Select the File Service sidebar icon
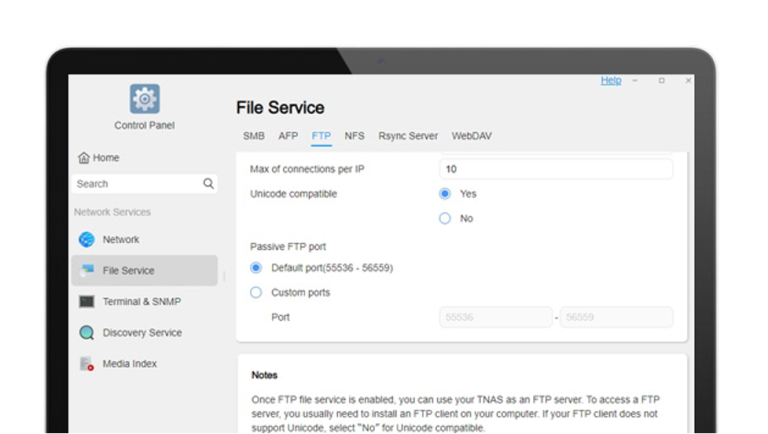 (87, 271)
